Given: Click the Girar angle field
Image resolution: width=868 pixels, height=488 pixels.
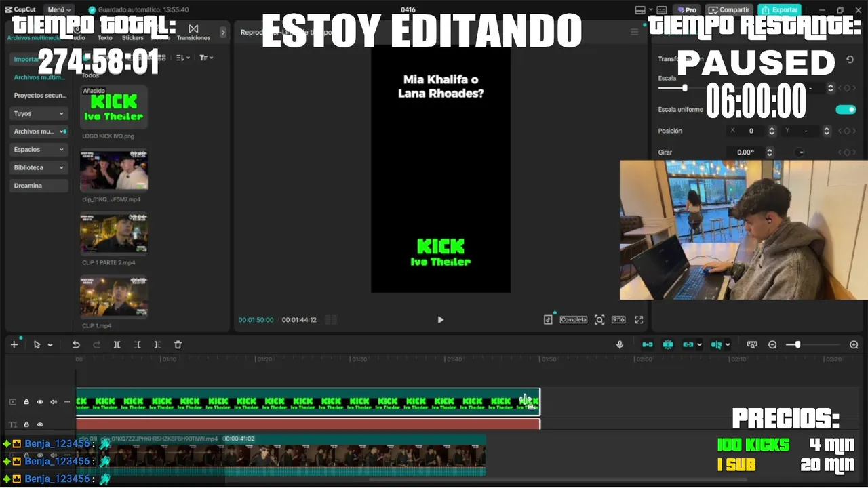Looking at the screenshot, I should (746, 152).
